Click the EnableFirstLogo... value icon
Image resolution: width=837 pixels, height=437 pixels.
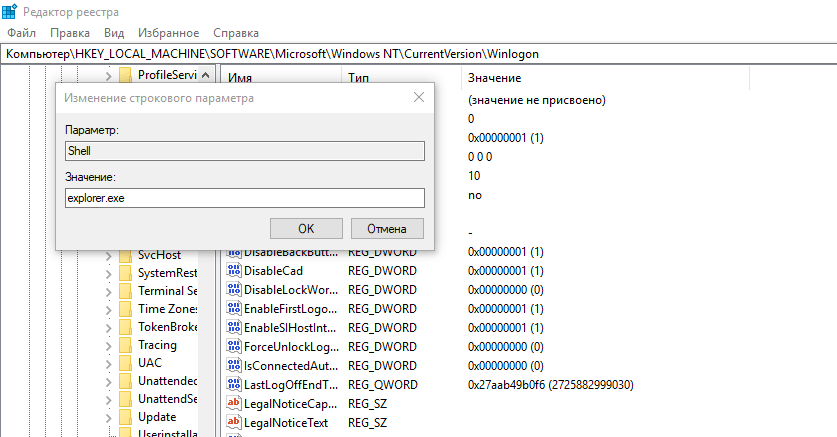click(233, 308)
